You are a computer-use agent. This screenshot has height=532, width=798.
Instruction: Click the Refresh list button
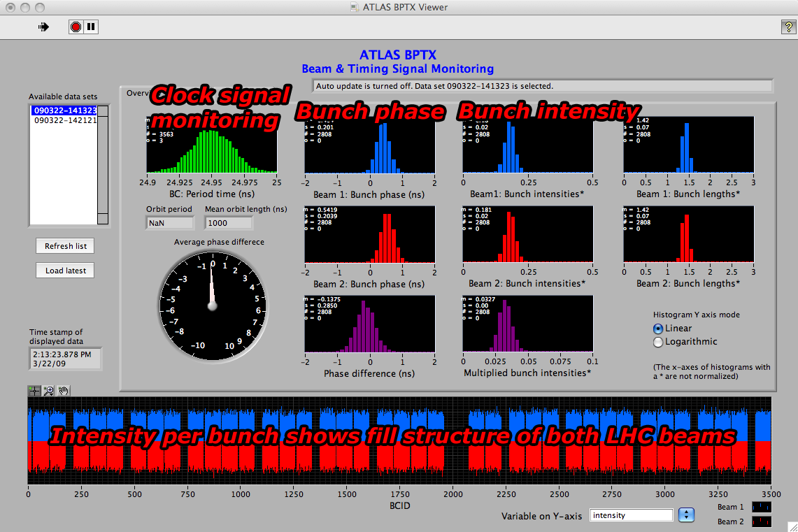point(65,246)
